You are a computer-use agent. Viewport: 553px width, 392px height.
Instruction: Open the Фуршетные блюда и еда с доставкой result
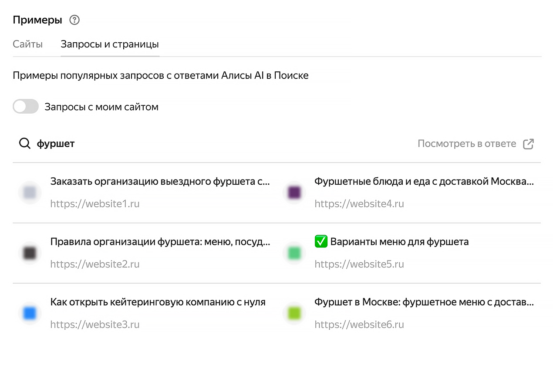pos(424,181)
